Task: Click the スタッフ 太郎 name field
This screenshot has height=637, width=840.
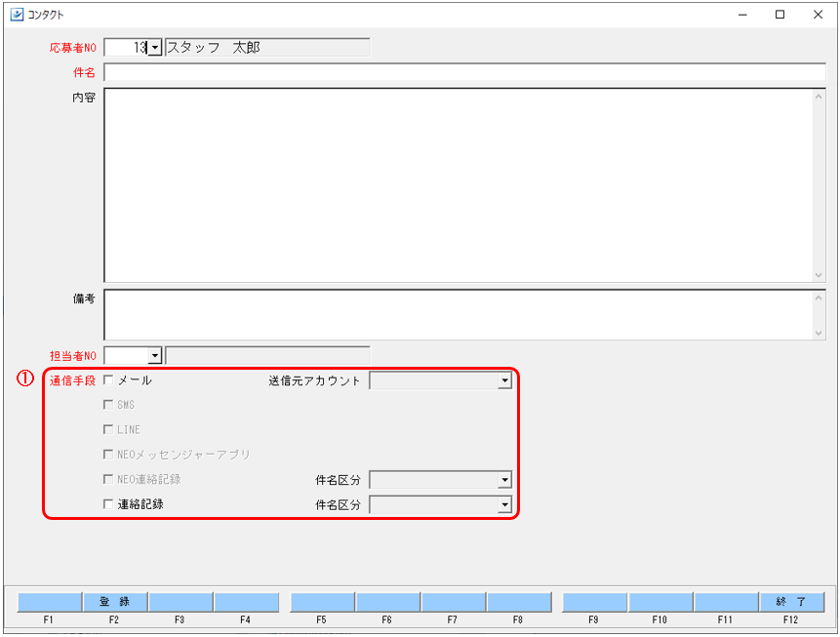Action: pos(267,48)
